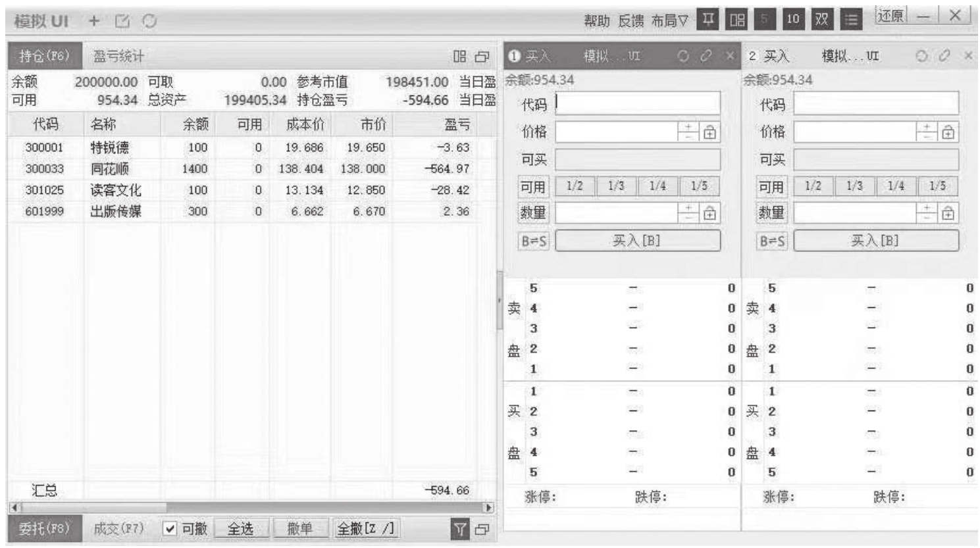Click the 价格 input field in panel 1
Image resolution: width=980 pixels, height=548 pixels.
[x=617, y=132]
